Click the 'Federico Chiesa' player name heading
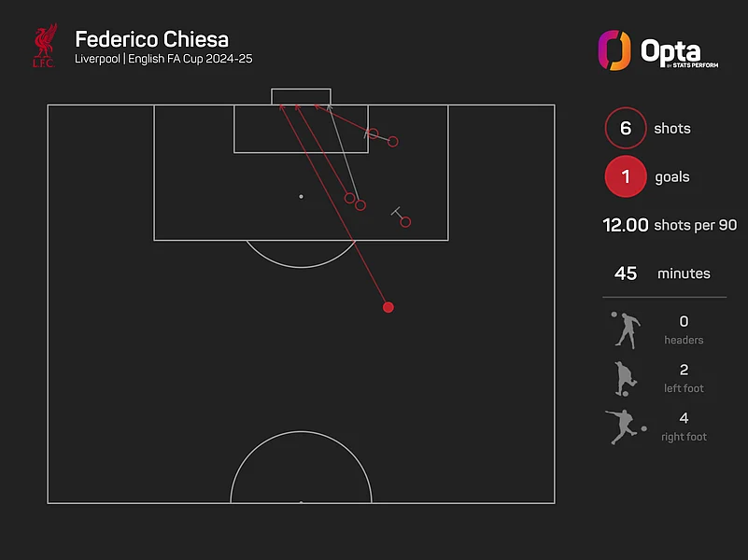 click(x=151, y=40)
